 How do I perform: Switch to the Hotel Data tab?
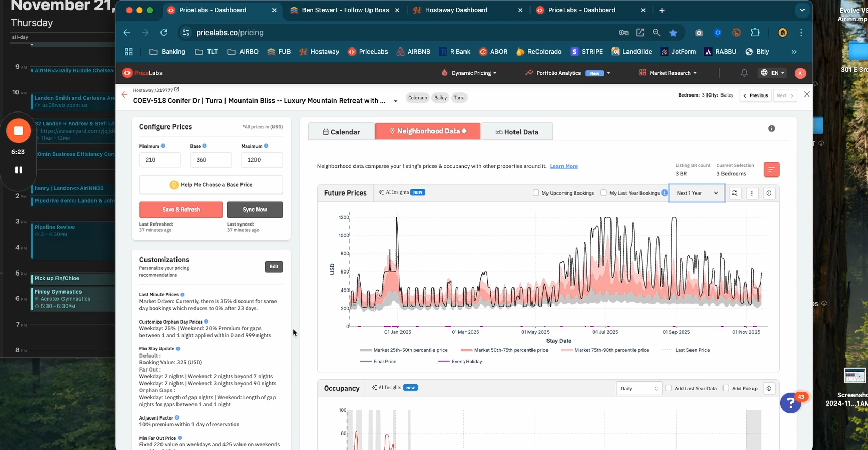[x=517, y=132]
